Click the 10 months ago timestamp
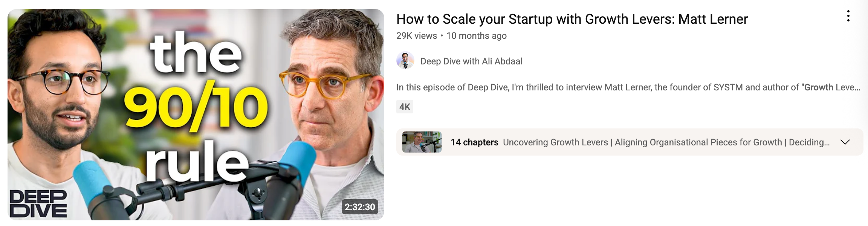The image size is (868, 226). click(x=476, y=36)
